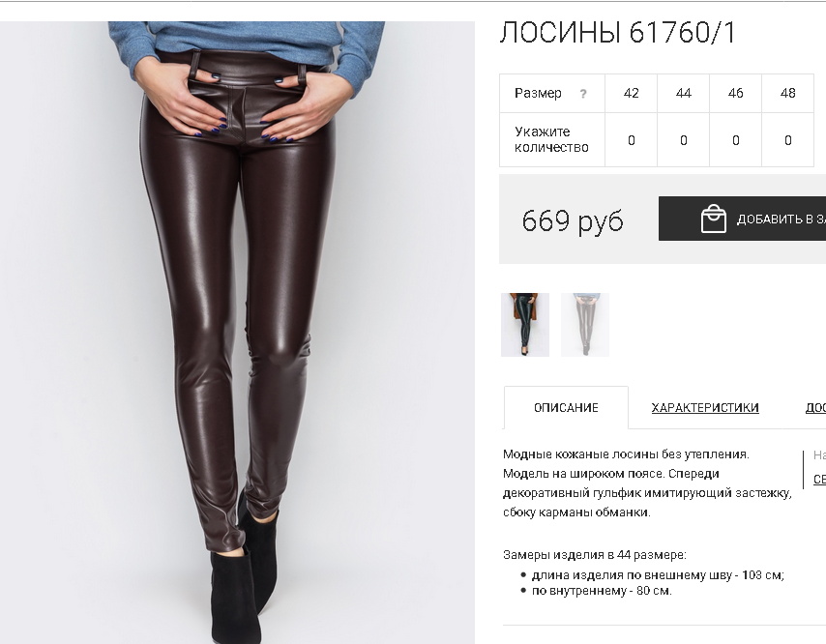The height and width of the screenshot is (644, 826).
Task: Select the dark green leggings thumbnail
Action: tap(524, 325)
